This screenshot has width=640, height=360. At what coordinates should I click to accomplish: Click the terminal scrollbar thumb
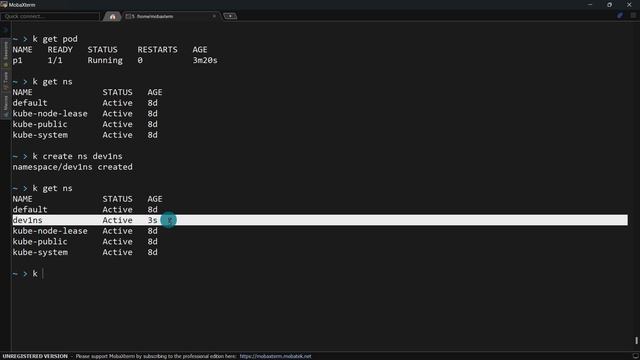[x=636, y=340]
